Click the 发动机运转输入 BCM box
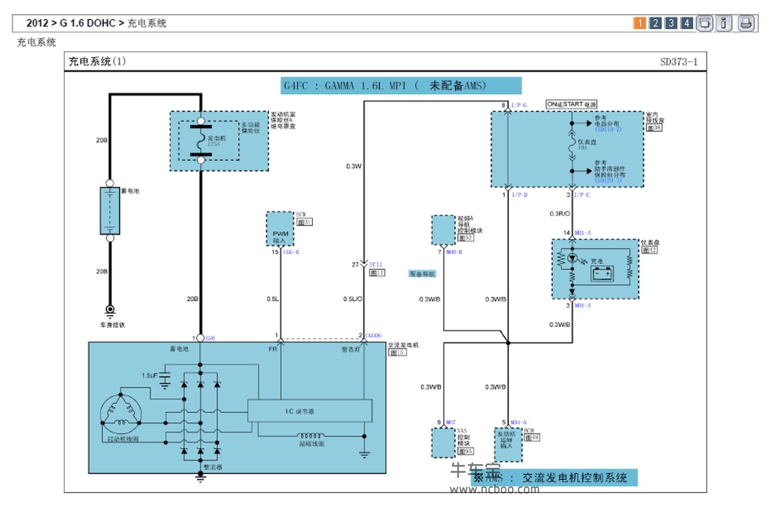This screenshot has width=771, height=532. point(508,445)
